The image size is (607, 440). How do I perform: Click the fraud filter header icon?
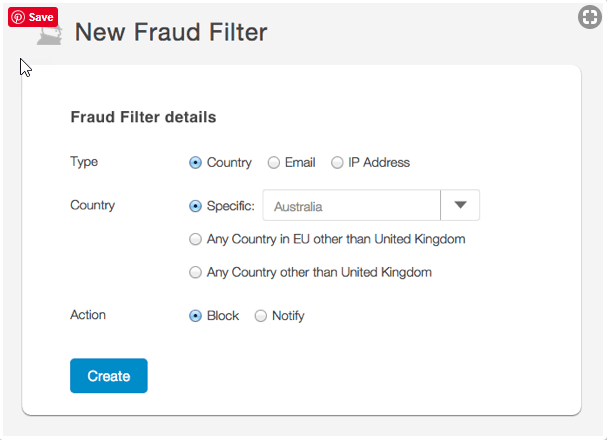pyautogui.click(x=48, y=35)
